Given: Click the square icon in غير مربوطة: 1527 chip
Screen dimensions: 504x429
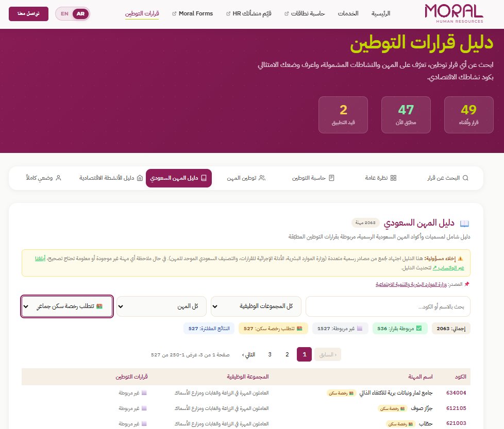Looking at the screenshot, I should (359, 328).
